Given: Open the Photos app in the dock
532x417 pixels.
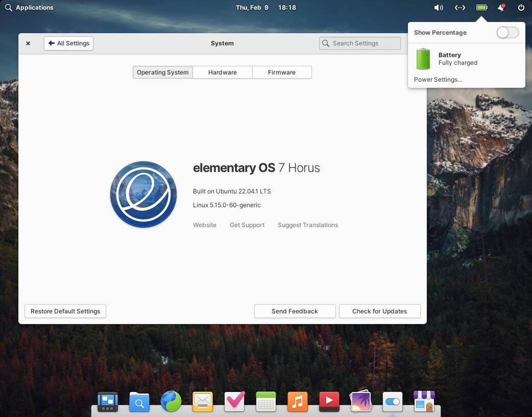Looking at the screenshot, I should tap(361, 402).
